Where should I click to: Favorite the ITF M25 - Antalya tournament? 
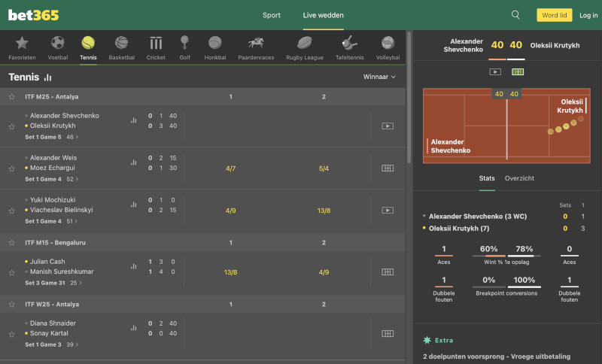(12, 97)
